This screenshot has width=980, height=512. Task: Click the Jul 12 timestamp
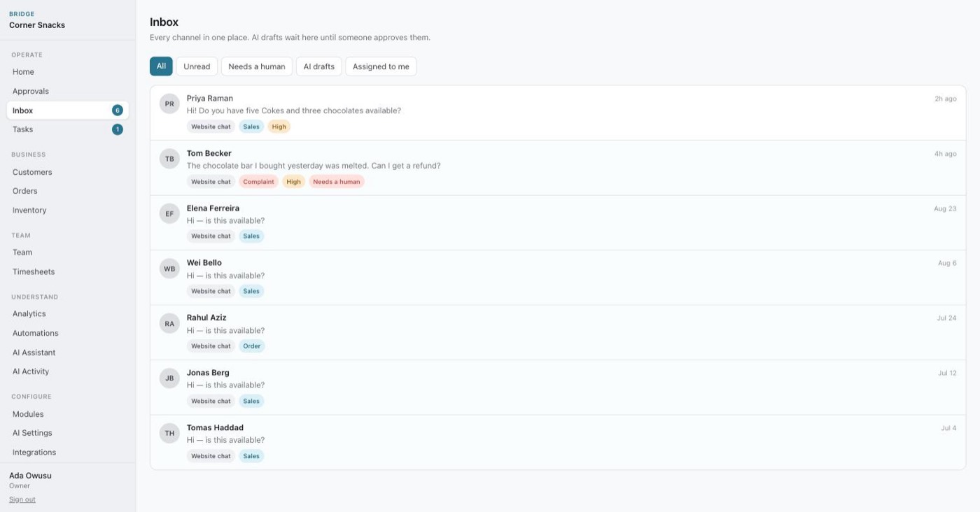pos(947,373)
